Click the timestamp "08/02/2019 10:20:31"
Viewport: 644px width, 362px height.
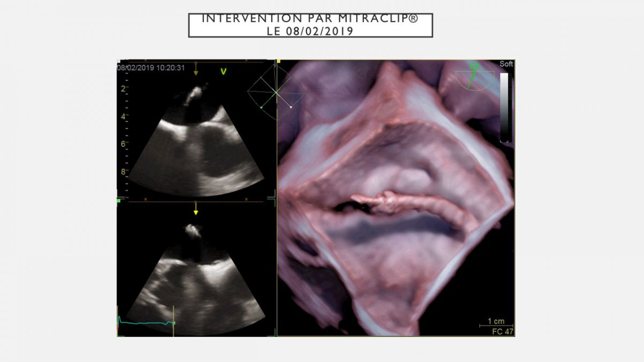(151, 68)
